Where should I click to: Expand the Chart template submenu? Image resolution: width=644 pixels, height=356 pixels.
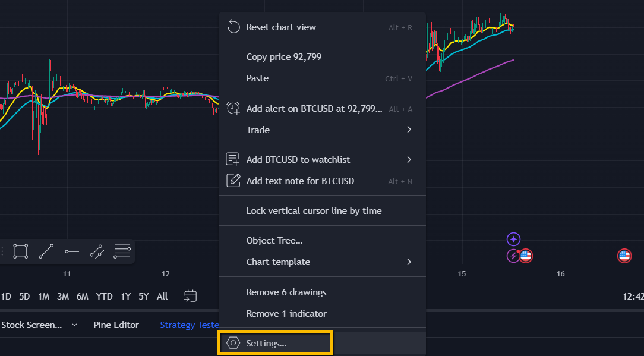321,262
